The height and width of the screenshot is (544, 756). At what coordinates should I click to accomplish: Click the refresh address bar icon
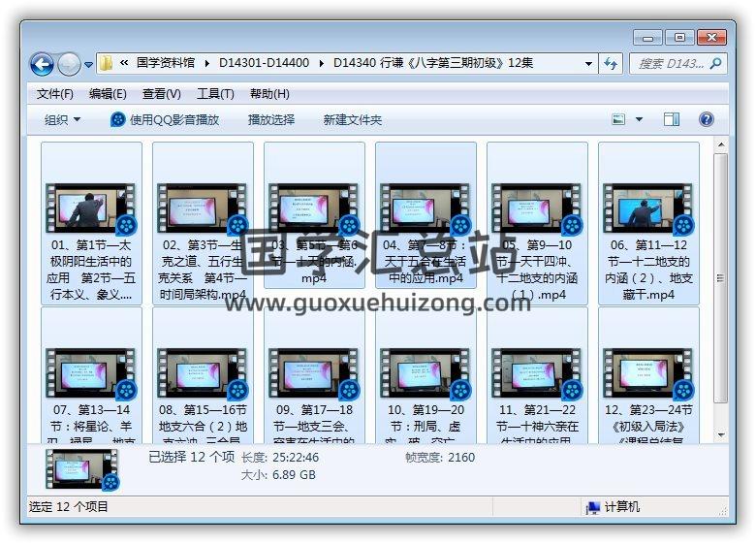[x=611, y=63]
